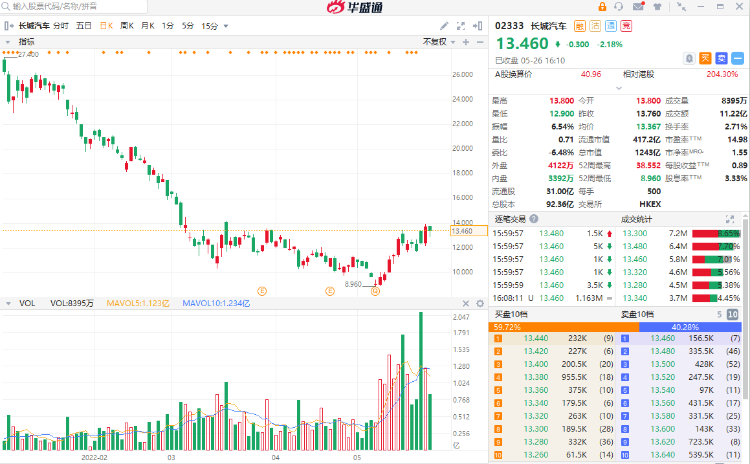This screenshot has width=750, height=464.
Task: Select the 周K weekly candlestick tab
Action: [127, 26]
